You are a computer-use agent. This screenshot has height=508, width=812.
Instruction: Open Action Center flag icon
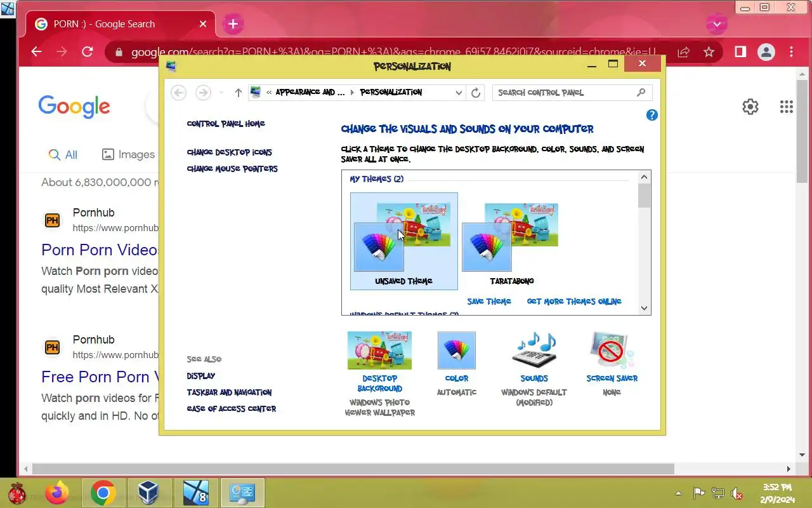pos(698,493)
